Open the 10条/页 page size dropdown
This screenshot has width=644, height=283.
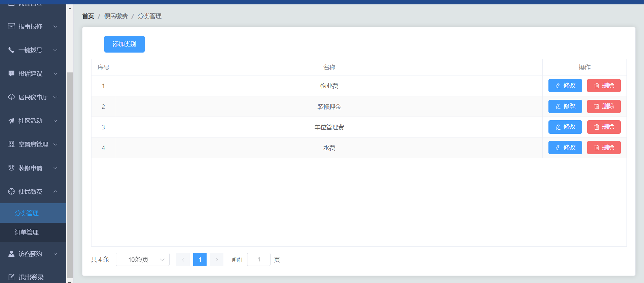click(x=143, y=259)
